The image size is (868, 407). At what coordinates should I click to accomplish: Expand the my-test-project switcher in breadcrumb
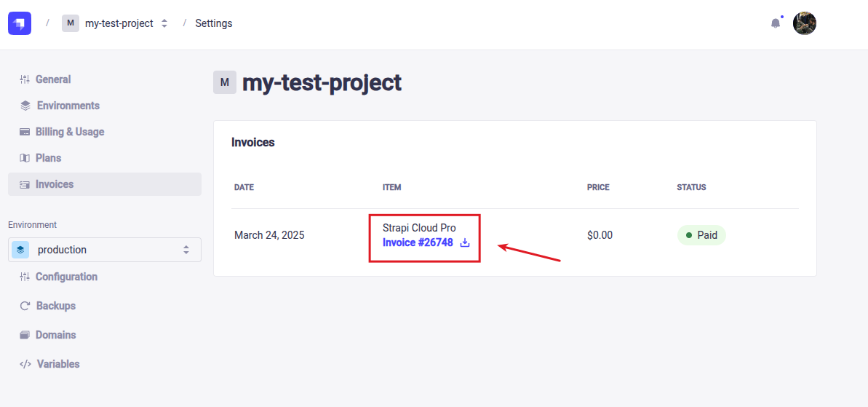(x=164, y=23)
